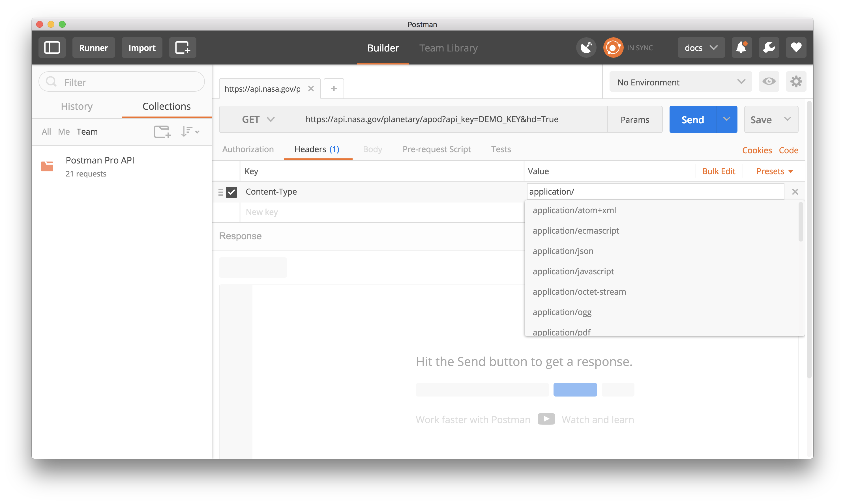The image size is (845, 504).
Task: Delete the Content-Type header row
Action: (x=795, y=192)
